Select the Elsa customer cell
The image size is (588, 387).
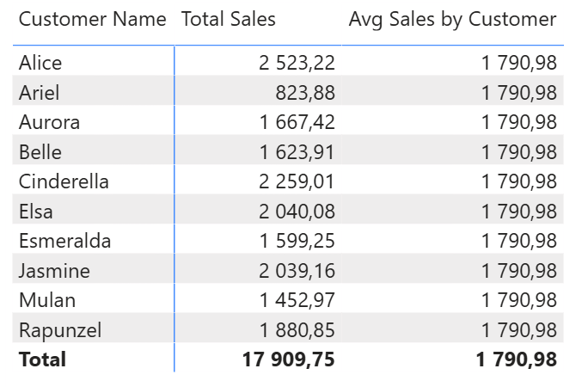click(x=35, y=212)
